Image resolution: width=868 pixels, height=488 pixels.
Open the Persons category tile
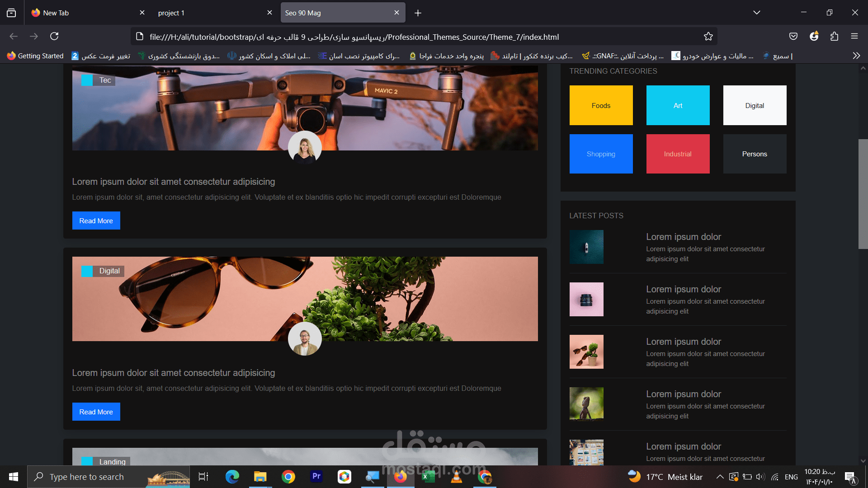[755, 154]
